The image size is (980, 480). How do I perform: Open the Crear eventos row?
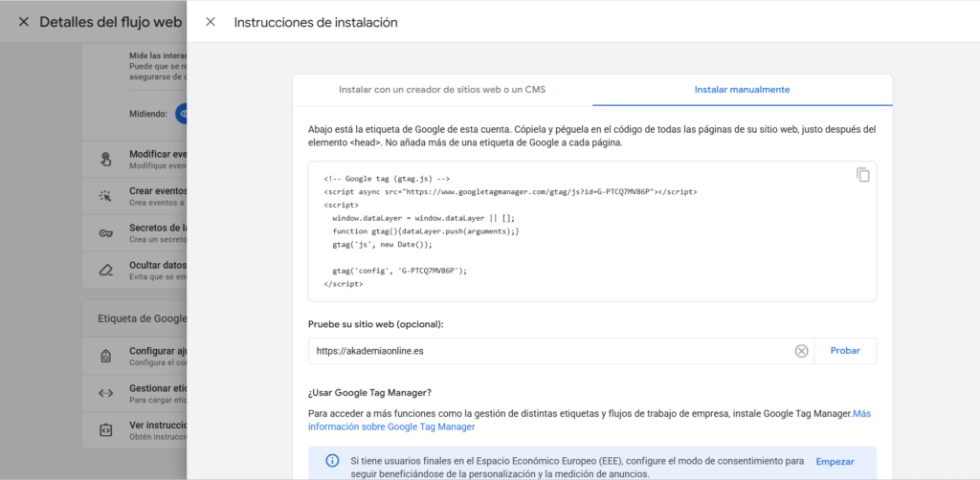(134, 196)
